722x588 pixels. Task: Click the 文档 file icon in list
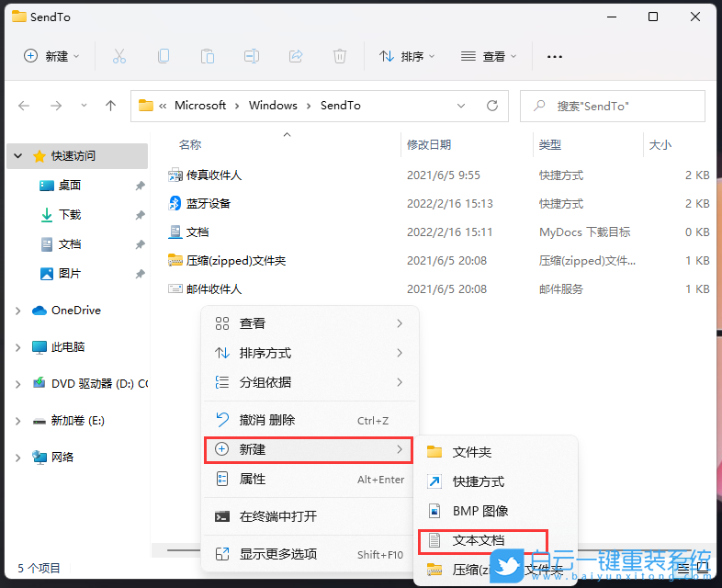(x=175, y=232)
